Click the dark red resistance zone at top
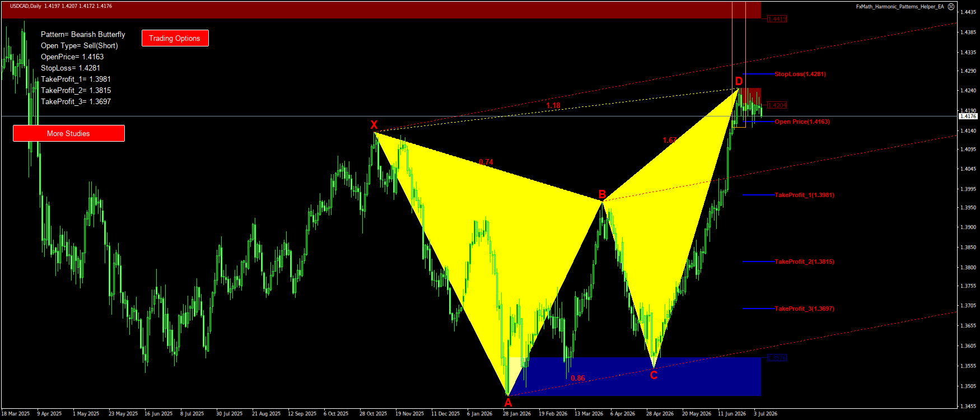The width and height of the screenshot is (980, 420). tap(381, 10)
